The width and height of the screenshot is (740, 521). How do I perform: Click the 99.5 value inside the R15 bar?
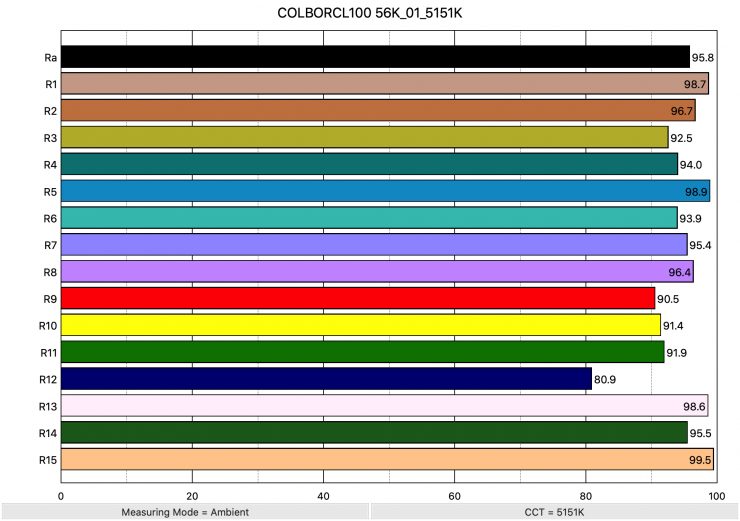click(697, 460)
